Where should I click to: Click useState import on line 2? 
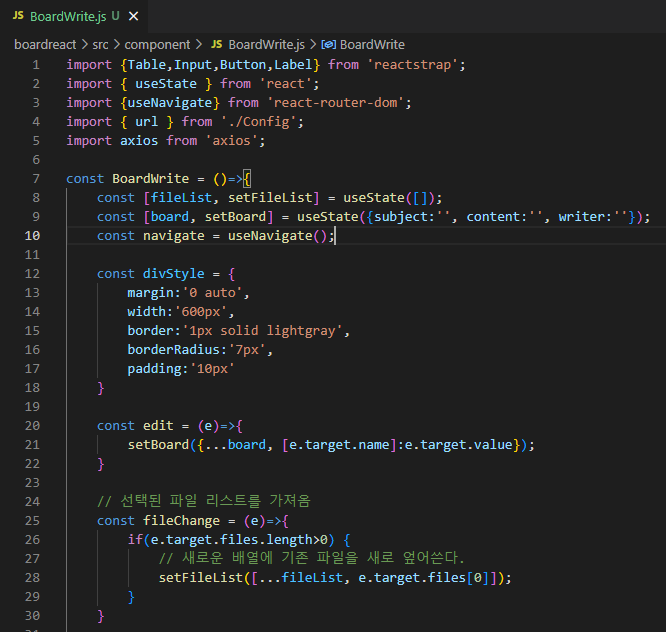click(166, 84)
